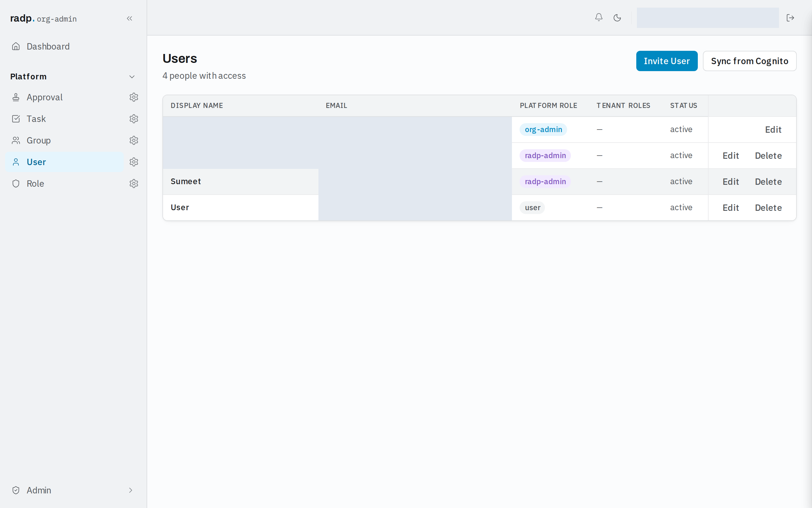Edit the row with the user role badge

point(731,208)
